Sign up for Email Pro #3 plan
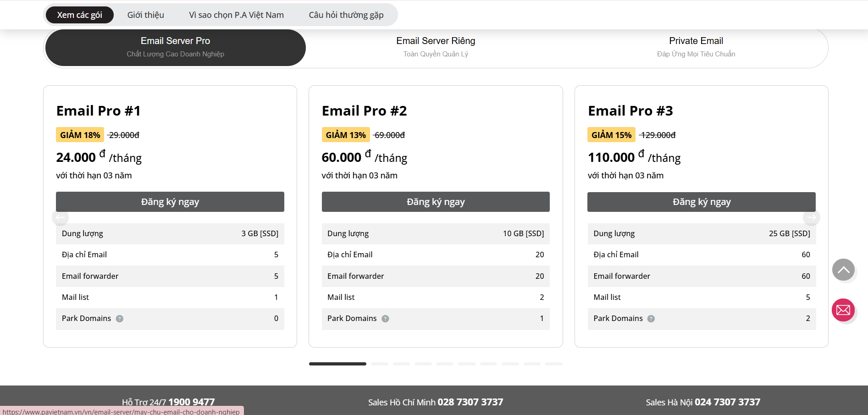This screenshot has height=415, width=868. point(701,202)
